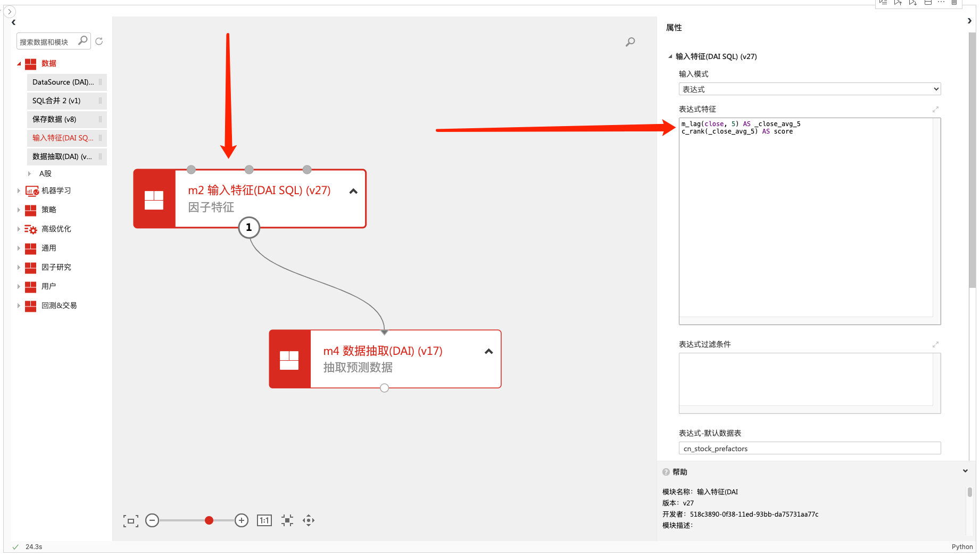Expand the 机器学习 category

tap(19, 190)
